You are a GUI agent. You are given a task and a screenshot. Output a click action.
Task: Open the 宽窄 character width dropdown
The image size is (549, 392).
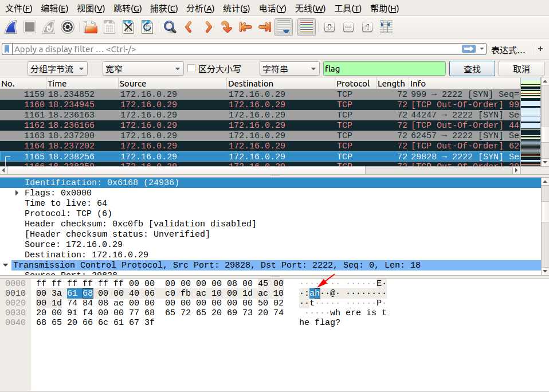point(143,69)
